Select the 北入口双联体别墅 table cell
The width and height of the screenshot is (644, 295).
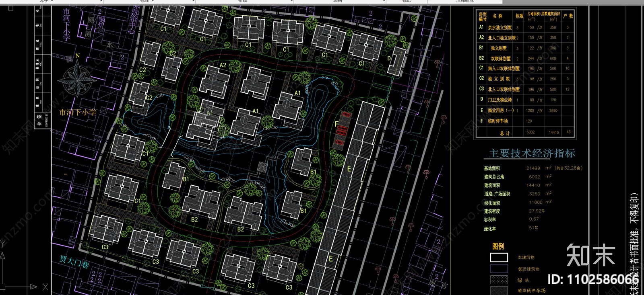click(x=504, y=89)
